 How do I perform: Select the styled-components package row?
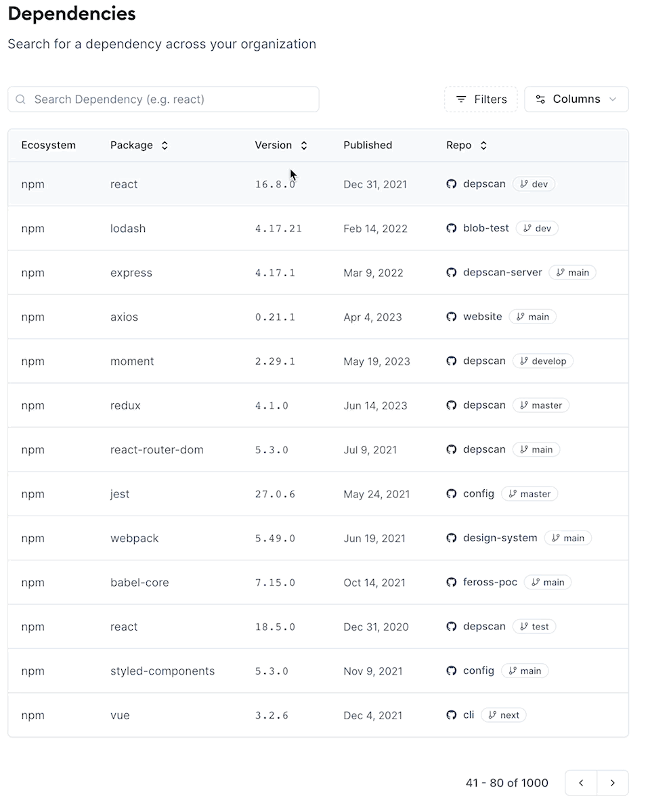[x=162, y=671]
